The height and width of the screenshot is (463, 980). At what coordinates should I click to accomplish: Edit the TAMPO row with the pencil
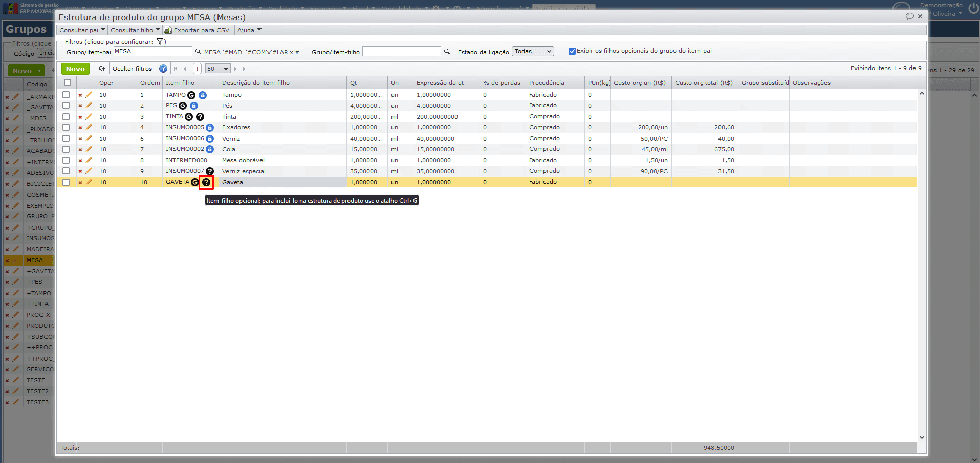tap(89, 95)
